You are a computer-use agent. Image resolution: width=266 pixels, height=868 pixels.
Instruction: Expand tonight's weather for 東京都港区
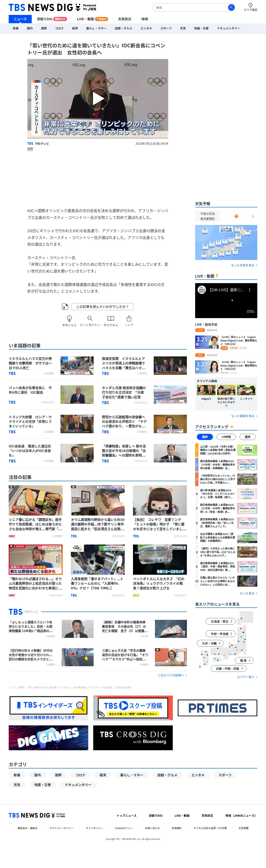click(253, 216)
